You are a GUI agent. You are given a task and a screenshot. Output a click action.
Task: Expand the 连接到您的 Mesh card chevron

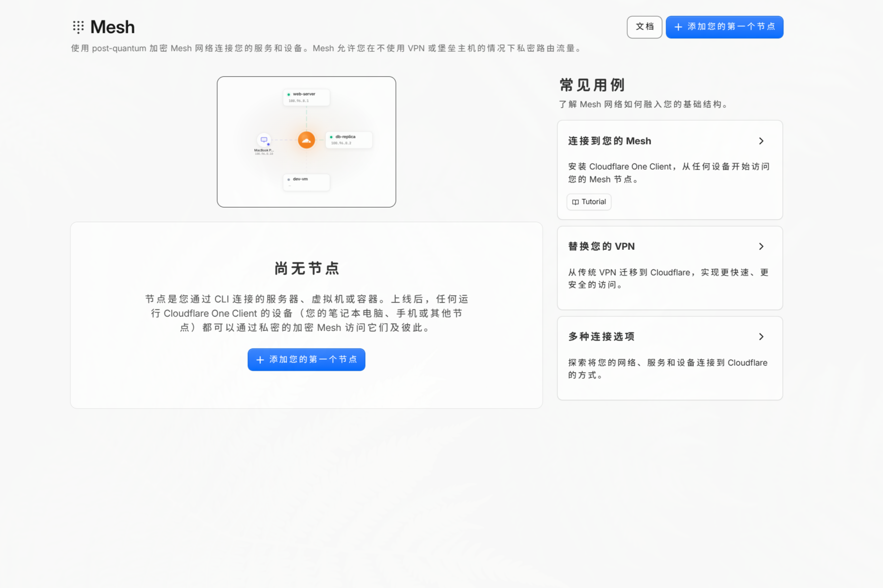(x=761, y=141)
